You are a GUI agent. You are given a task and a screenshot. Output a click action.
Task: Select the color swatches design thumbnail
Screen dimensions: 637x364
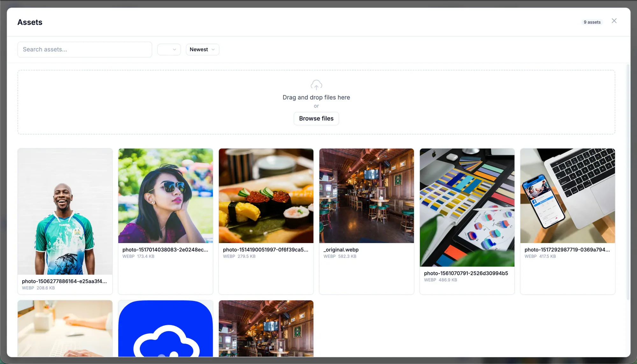coord(467,207)
